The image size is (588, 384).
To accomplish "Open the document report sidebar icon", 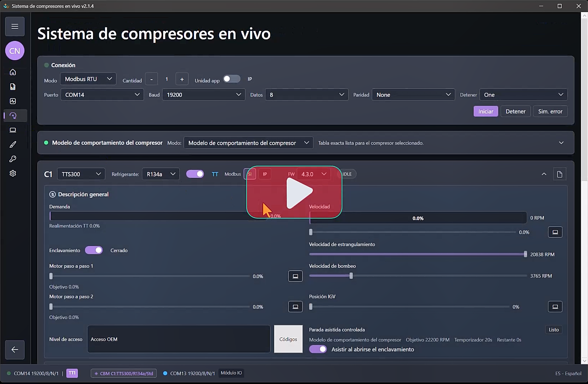I will 13,87.
